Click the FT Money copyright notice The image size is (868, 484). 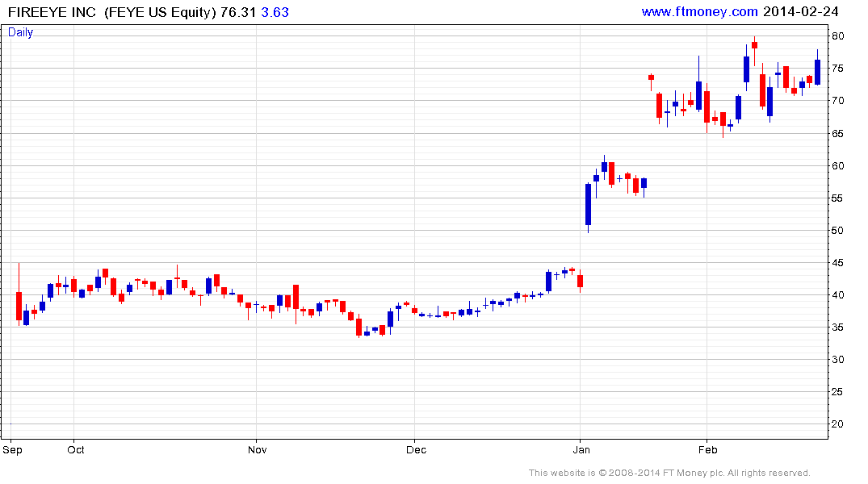669,473
